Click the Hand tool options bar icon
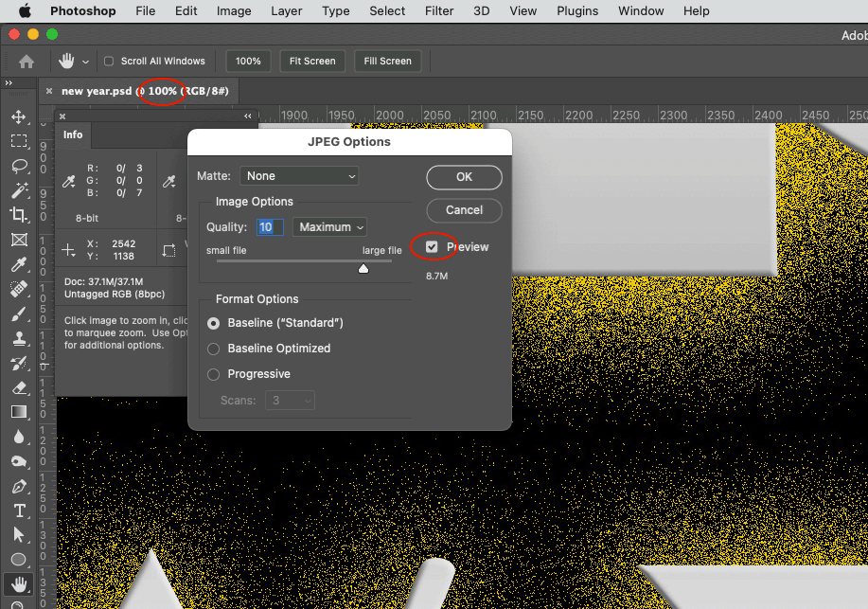 tap(66, 61)
